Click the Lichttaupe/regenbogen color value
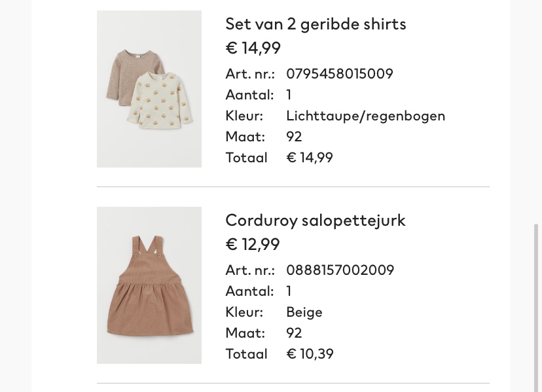 (366, 116)
